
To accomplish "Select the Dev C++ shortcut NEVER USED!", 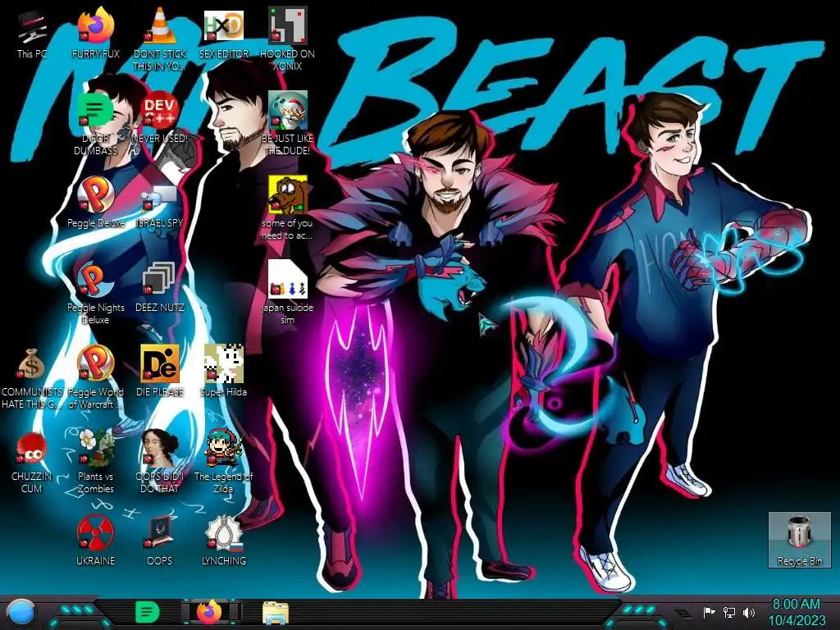I will click(160, 117).
